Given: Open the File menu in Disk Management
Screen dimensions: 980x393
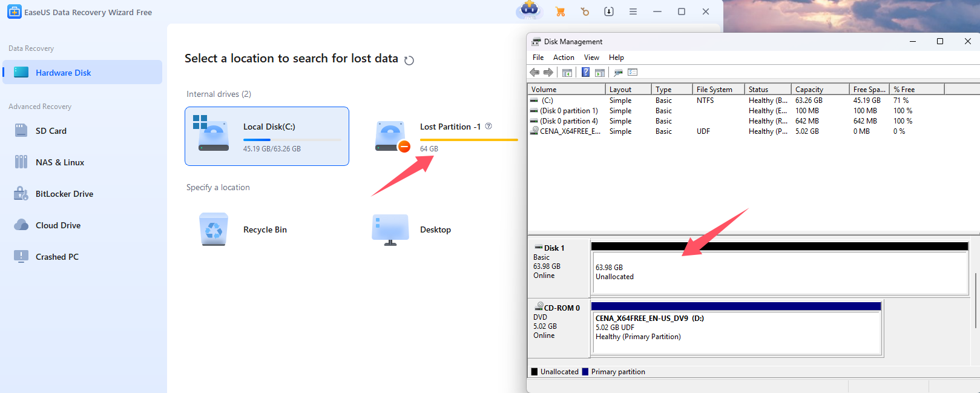Looking at the screenshot, I should pos(538,58).
